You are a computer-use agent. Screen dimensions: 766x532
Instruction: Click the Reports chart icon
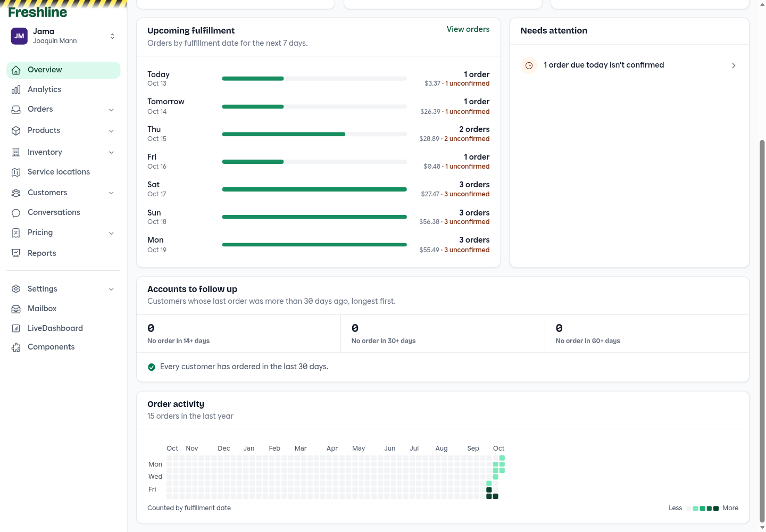point(16,253)
